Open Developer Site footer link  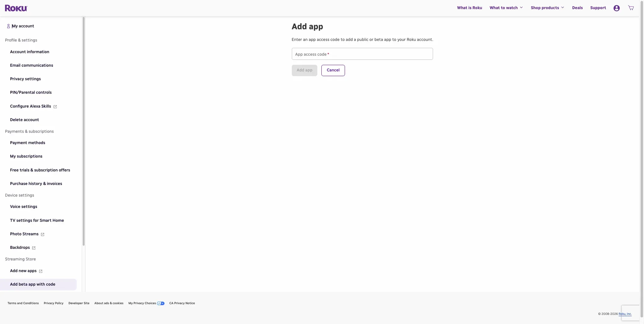[79, 303]
